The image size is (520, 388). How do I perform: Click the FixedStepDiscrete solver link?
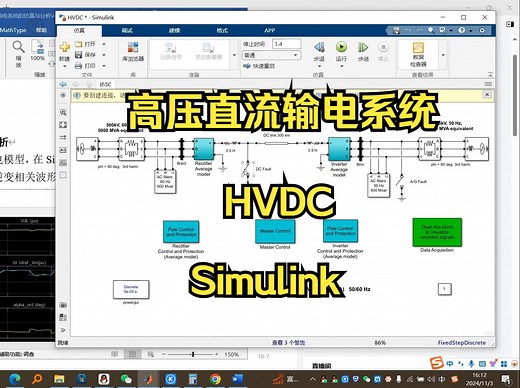pos(462,342)
